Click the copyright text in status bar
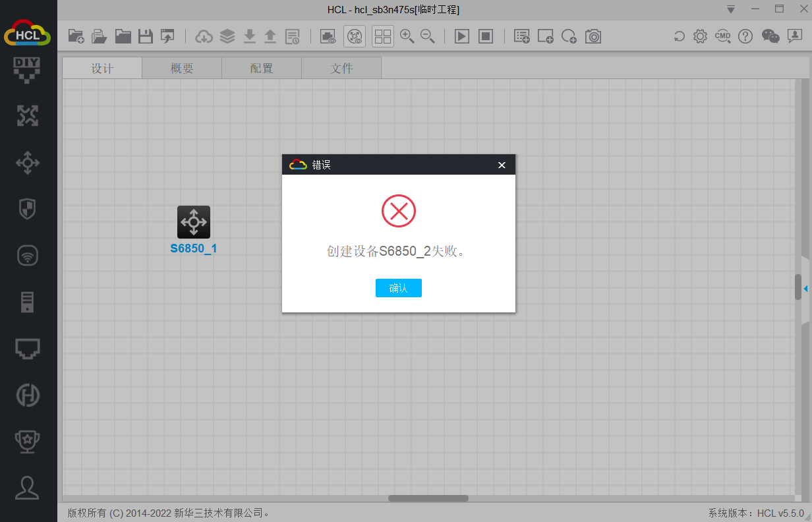The width and height of the screenshot is (812, 522). [x=169, y=513]
